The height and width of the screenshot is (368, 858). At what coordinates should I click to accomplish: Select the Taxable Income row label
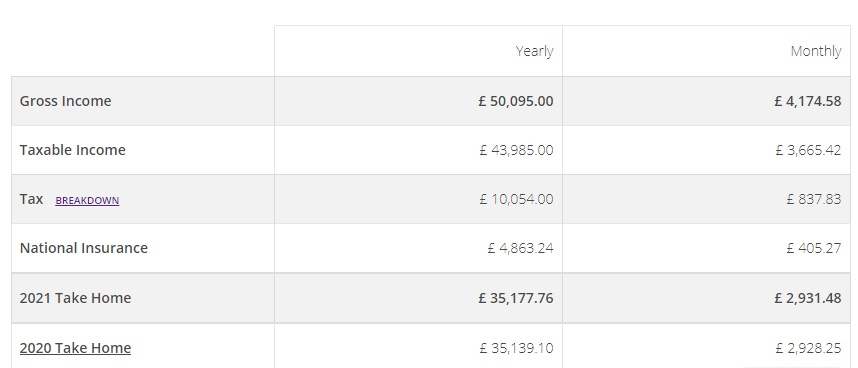tap(72, 150)
